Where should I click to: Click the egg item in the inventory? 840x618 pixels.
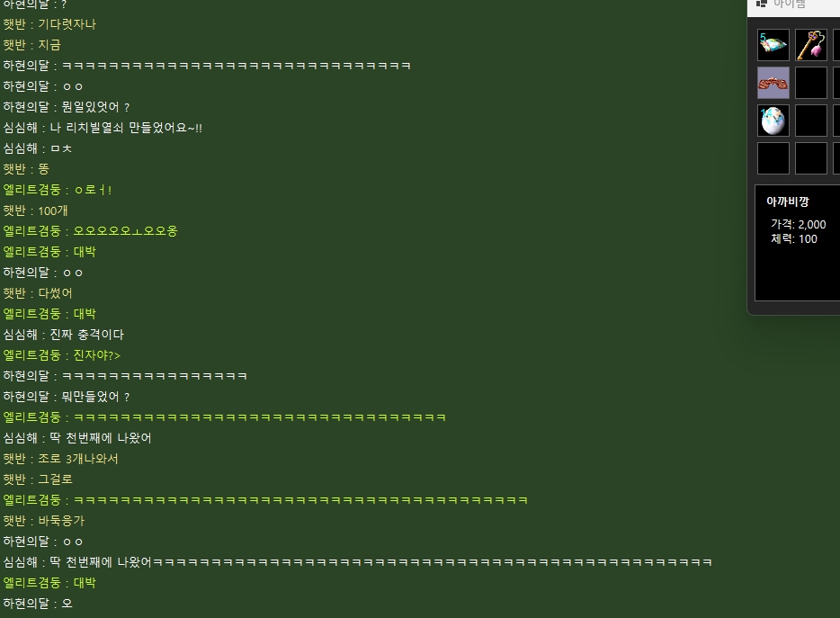point(773,121)
